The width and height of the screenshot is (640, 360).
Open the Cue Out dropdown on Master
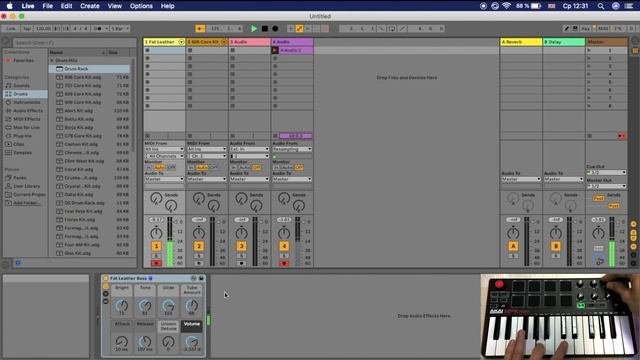pyautogui.click(x=606, y=172)
